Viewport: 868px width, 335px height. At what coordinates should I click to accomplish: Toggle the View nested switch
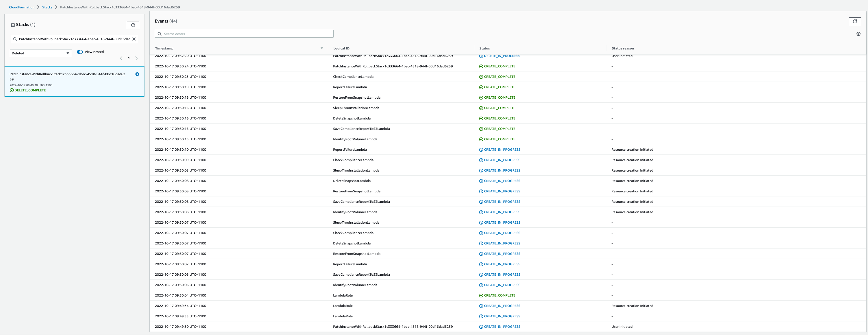[x=80, y=51]
